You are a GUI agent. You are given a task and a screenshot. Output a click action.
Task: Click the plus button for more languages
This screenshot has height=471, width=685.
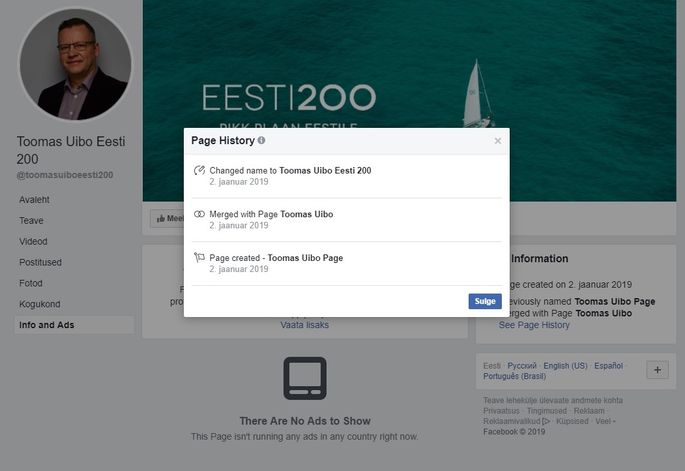pos(657,370)
